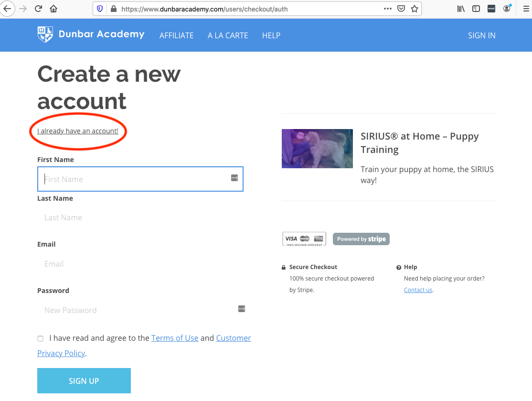Click password manager icon in First Name field

234,178
